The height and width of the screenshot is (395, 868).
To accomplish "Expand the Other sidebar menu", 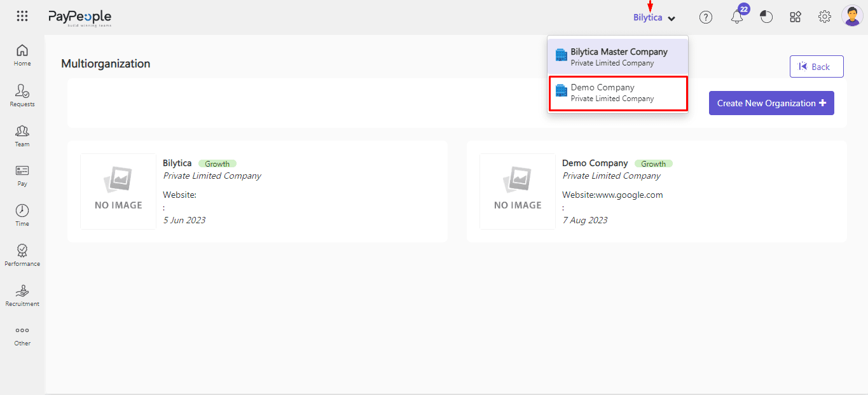I will 22,335.
